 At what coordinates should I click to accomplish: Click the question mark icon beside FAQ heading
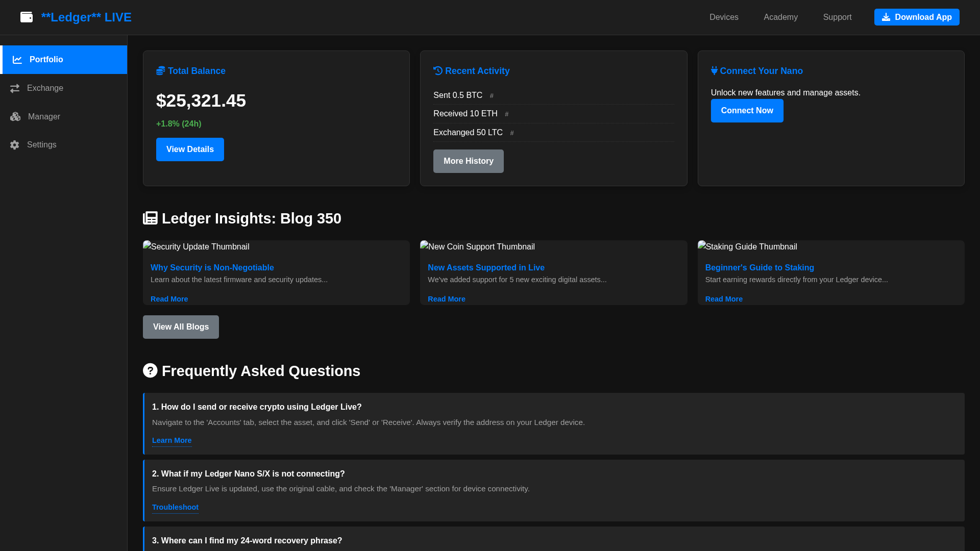point(150,370)
